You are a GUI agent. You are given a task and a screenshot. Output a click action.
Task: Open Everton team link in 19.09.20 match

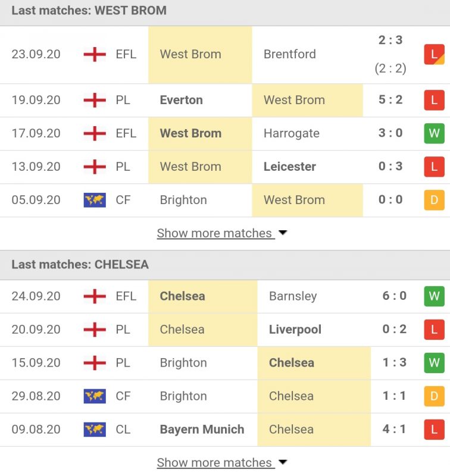coord(181,100)
